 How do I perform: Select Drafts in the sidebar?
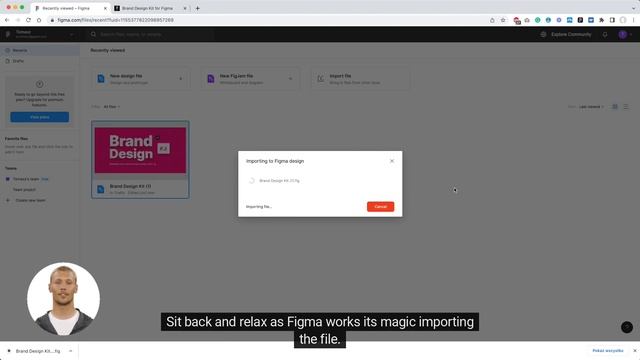pos(40,61)
